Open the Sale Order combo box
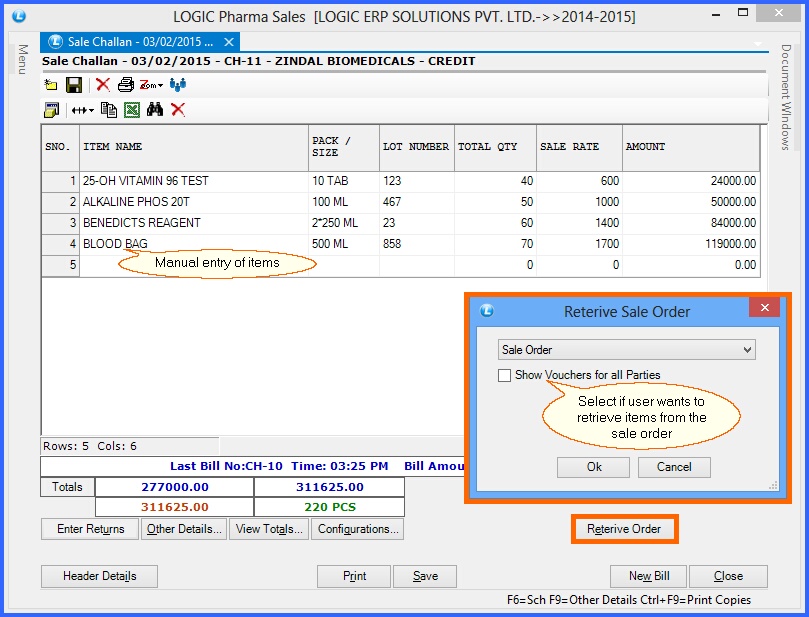Image resolution: width=809 pixels, height=617 pixels. coord(626,350)
